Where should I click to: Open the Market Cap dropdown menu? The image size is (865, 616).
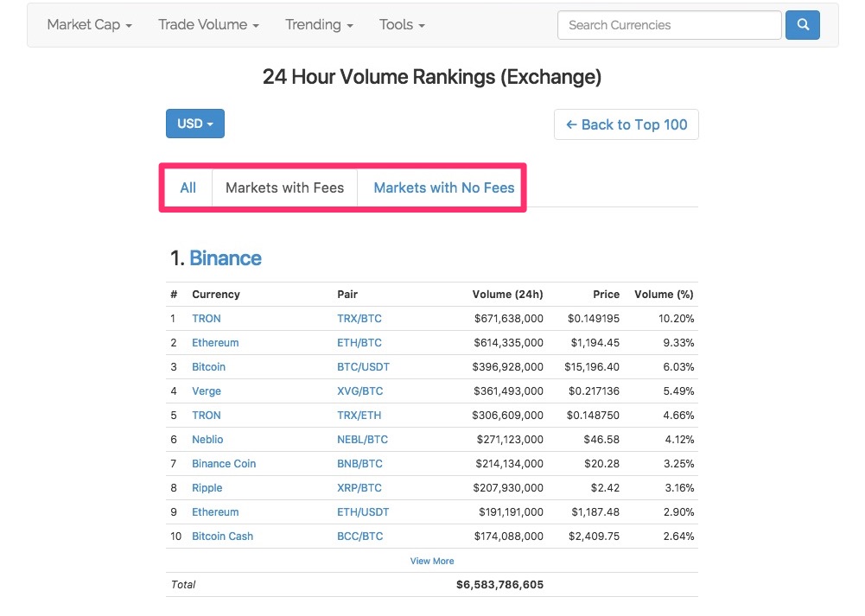(x=89, y=25)
